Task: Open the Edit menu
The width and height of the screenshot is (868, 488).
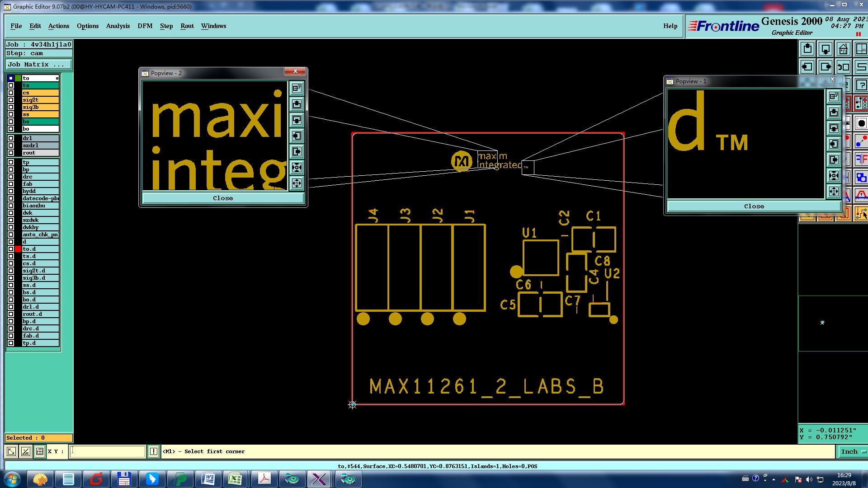Action: point(35,26)
